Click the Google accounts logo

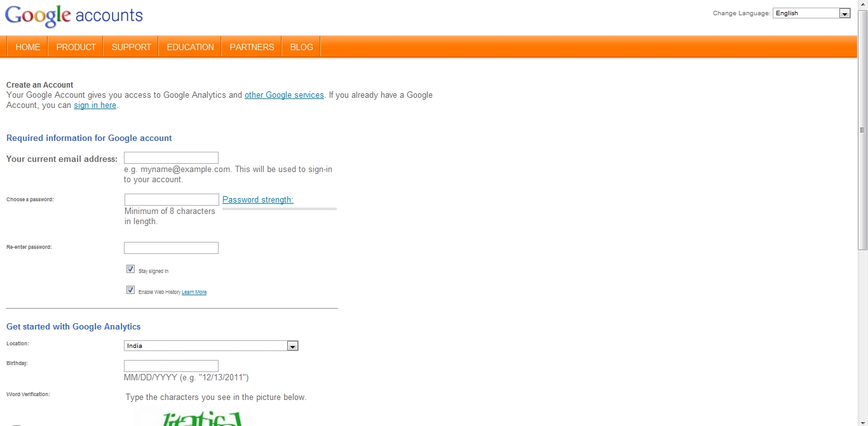pos(74,16)
